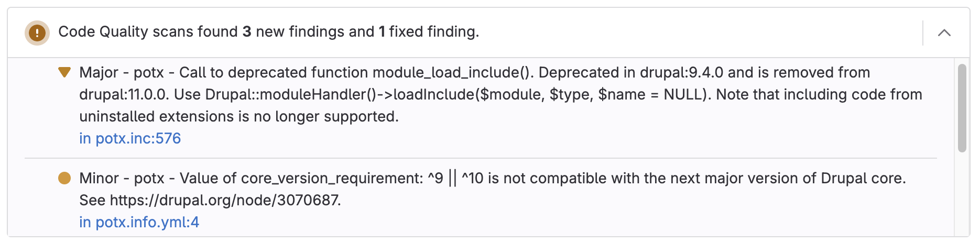Click the Minor severity circle icon
Screen dimensions: 980x243
pyautogui.click(x=64, y=179)
